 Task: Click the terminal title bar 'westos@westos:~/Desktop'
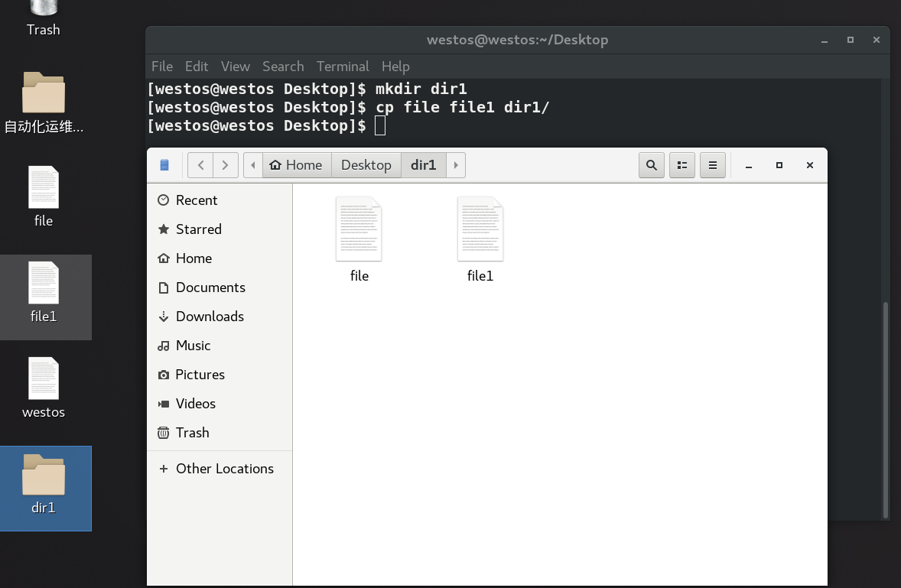[x=517, y=40]
